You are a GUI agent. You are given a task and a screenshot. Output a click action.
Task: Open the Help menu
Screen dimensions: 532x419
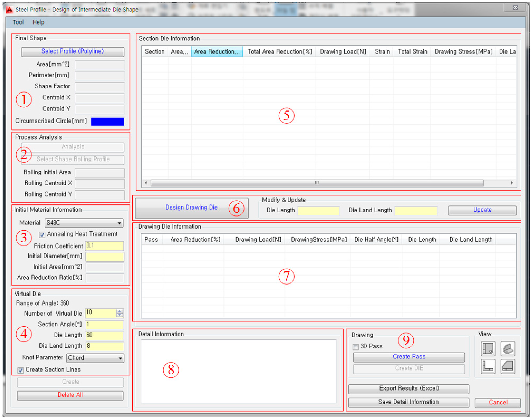pyautogui.click(x=38, y=22)
